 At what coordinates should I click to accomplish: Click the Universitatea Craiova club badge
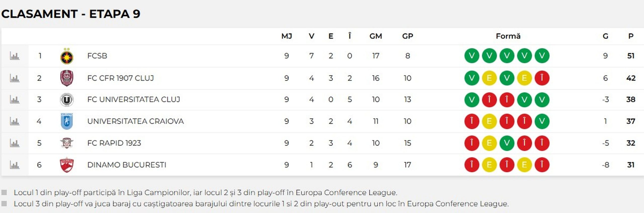click(67, 121)
